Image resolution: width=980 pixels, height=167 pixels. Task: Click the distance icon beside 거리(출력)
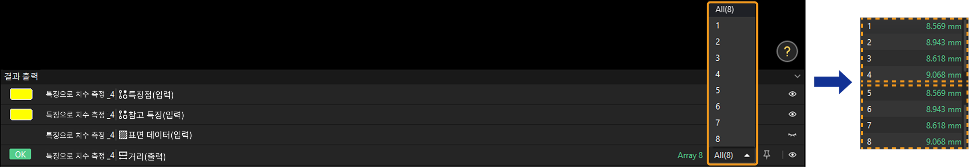click(x=123, y=156)
